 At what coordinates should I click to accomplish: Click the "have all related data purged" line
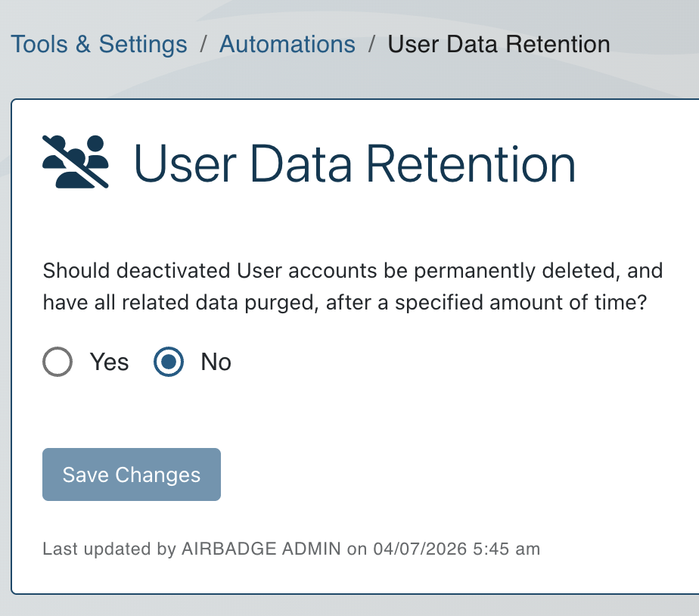345,302
